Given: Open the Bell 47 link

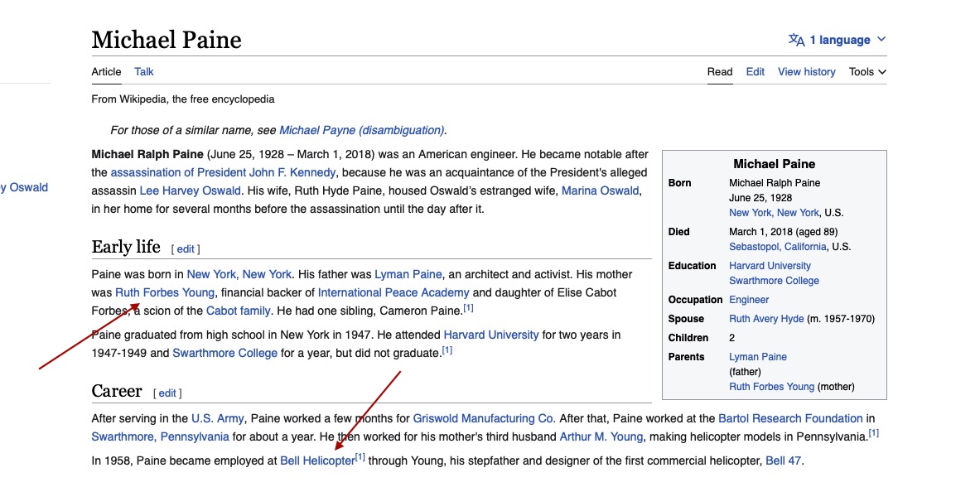Looking at the screenshot, I should pyautogui.click(x=783, y=461).
